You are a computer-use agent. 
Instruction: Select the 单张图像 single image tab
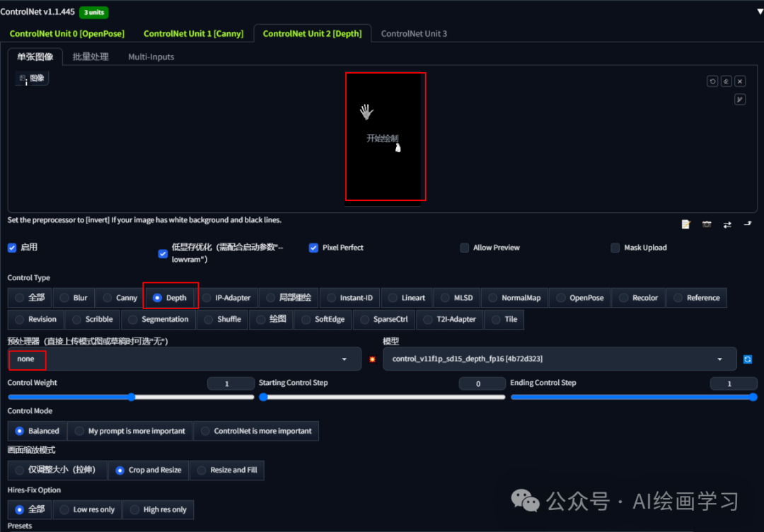35,57
